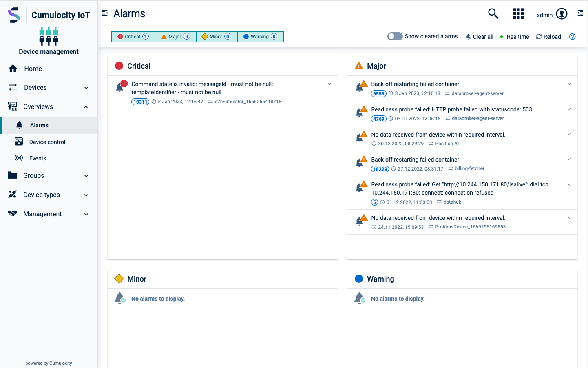Click the Alarms bell icon in sidebar
This screenshot has height=368, width=588.
pyautogui.click(x=19, y=125)
